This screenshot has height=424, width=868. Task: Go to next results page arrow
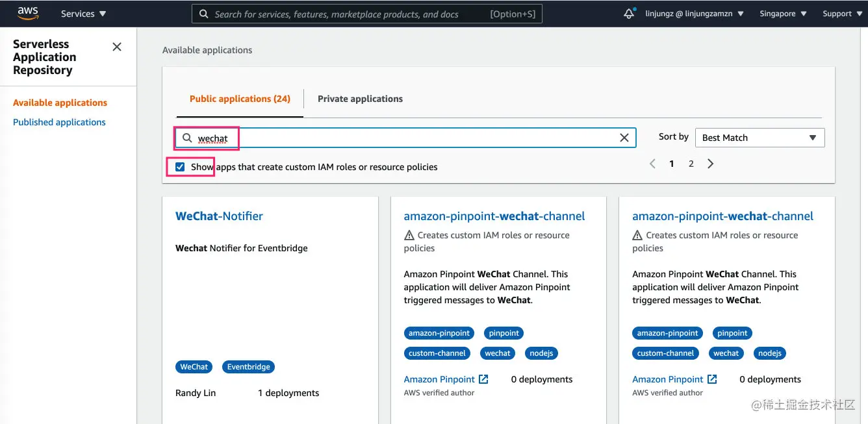(710, 164)
